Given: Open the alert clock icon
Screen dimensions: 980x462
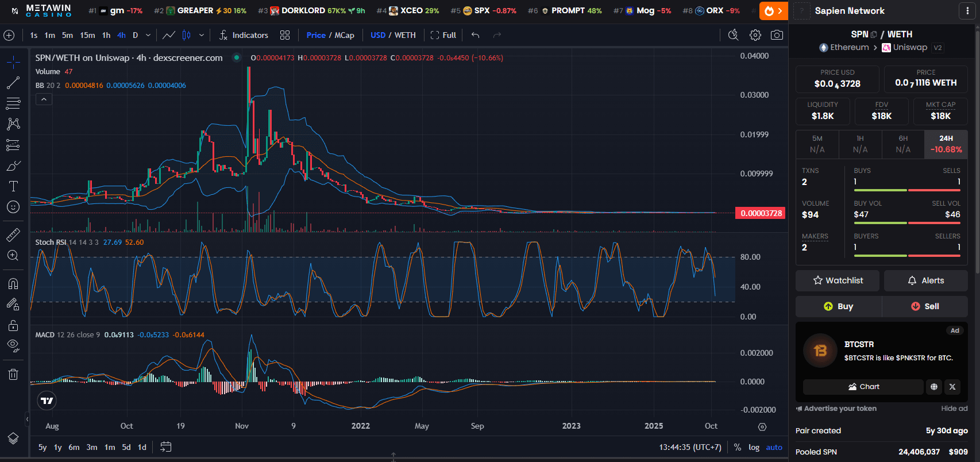Looking at the screenshot, I should (x=733, y=35).
